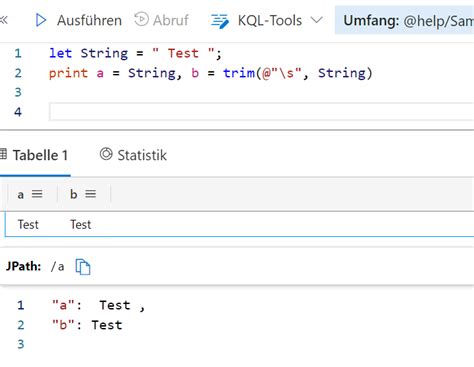Select column b header label

74,194
